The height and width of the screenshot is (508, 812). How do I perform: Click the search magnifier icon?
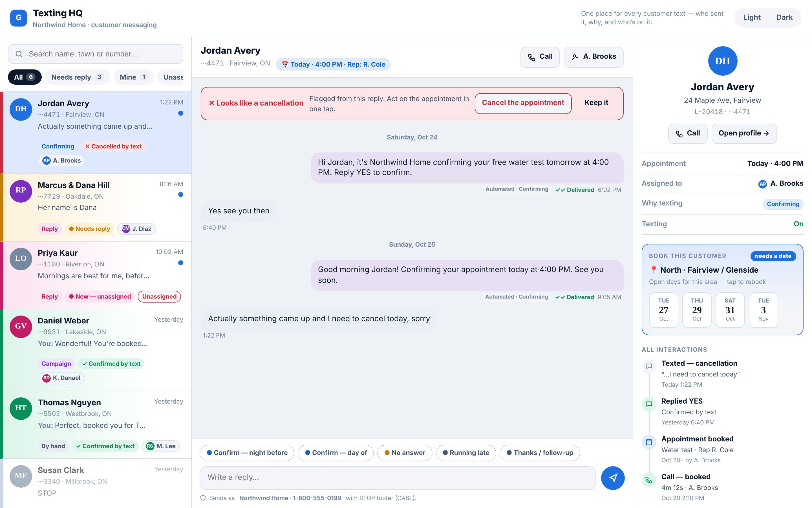click(19, 54)
